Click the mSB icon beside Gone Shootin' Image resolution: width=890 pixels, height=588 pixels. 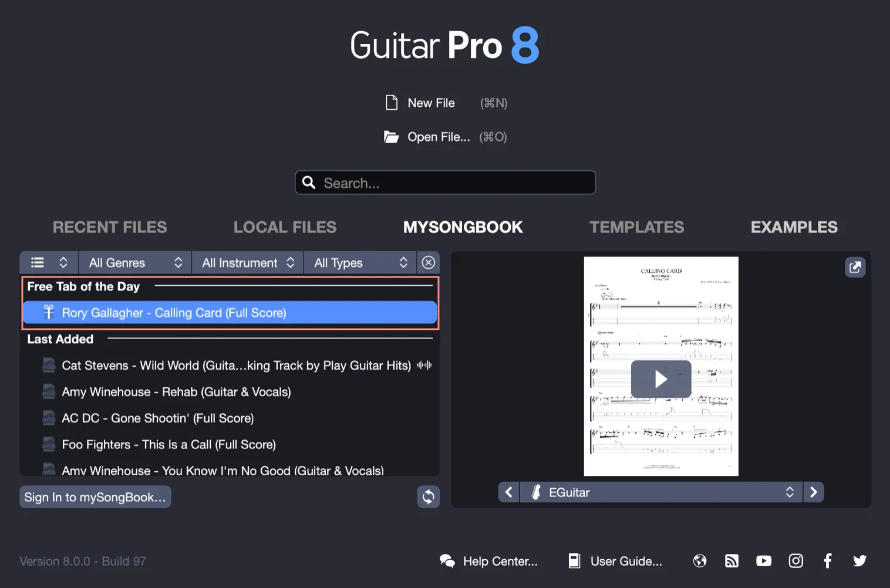49,418
